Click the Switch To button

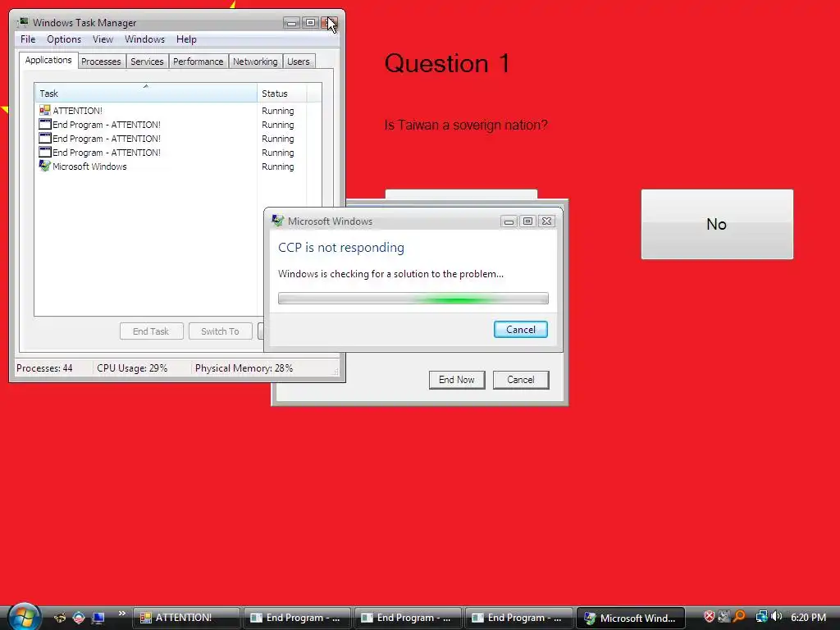pos(220,331)
